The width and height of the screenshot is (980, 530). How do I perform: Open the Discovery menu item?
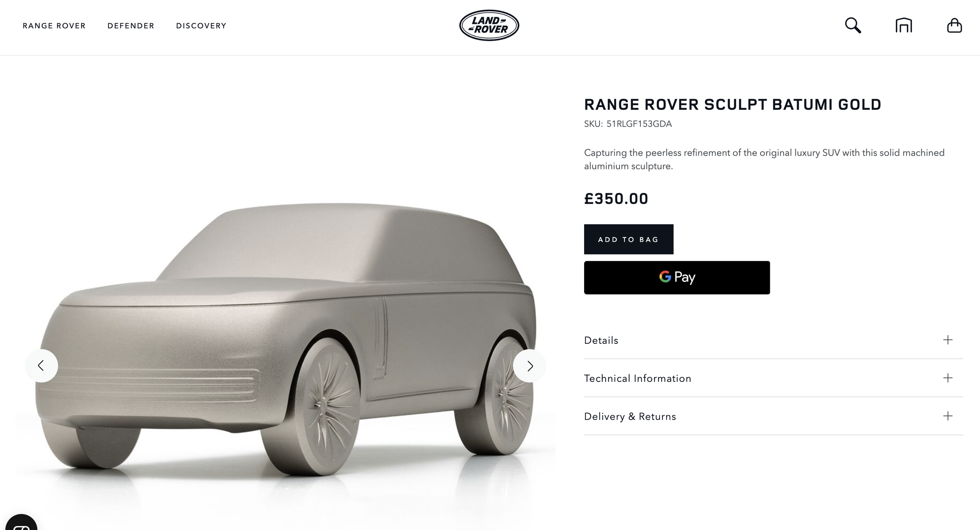pyautogui.click(x=201, y=26)
